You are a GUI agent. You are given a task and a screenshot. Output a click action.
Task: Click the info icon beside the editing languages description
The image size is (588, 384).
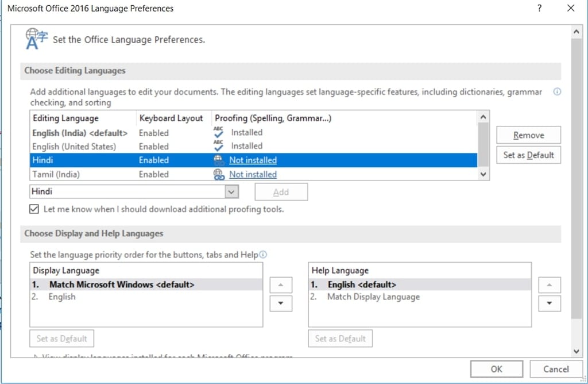[x=556, y=92]
